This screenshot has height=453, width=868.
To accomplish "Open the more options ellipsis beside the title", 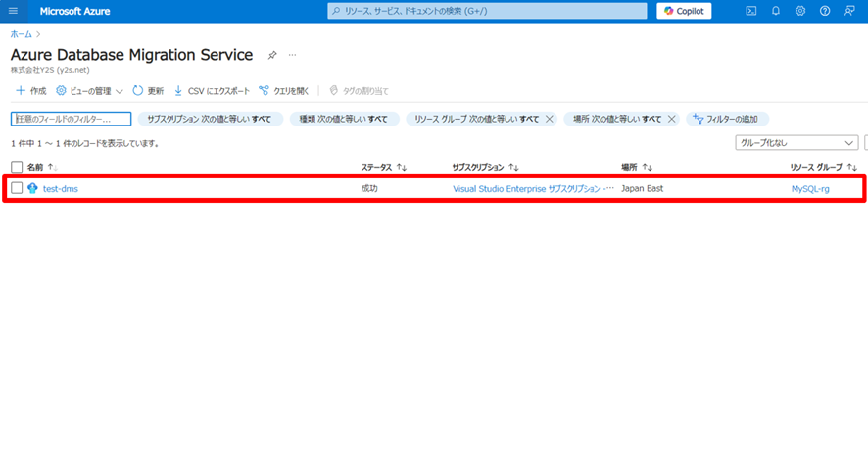I will 292,56.
